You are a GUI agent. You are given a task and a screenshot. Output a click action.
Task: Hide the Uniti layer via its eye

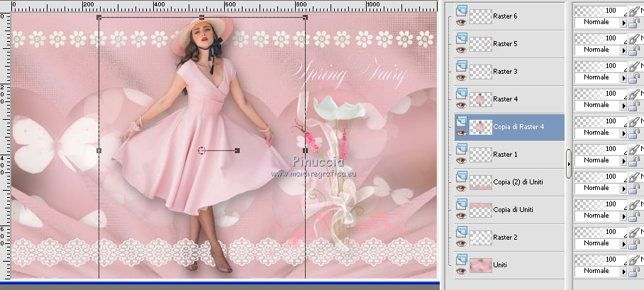(x=461, y=271)
